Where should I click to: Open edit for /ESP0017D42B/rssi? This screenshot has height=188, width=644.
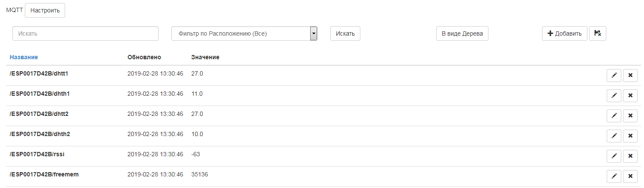tap(614, 156)
